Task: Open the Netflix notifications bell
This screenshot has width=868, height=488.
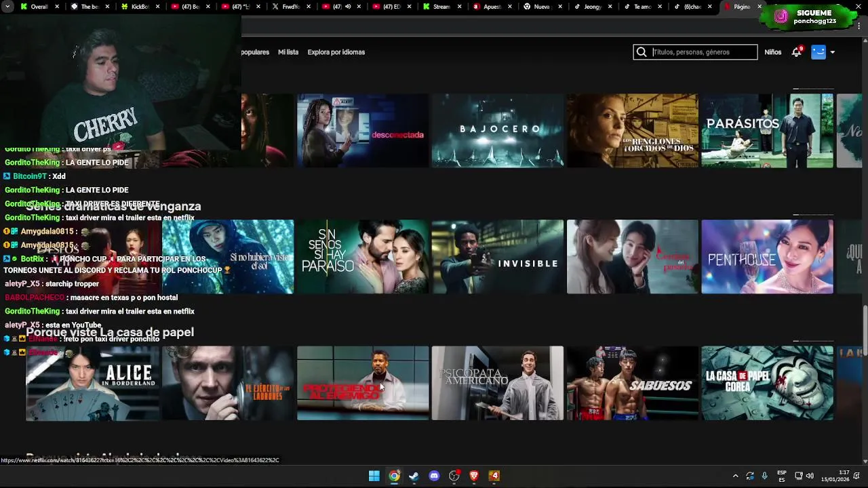Action: coord(797,52)
